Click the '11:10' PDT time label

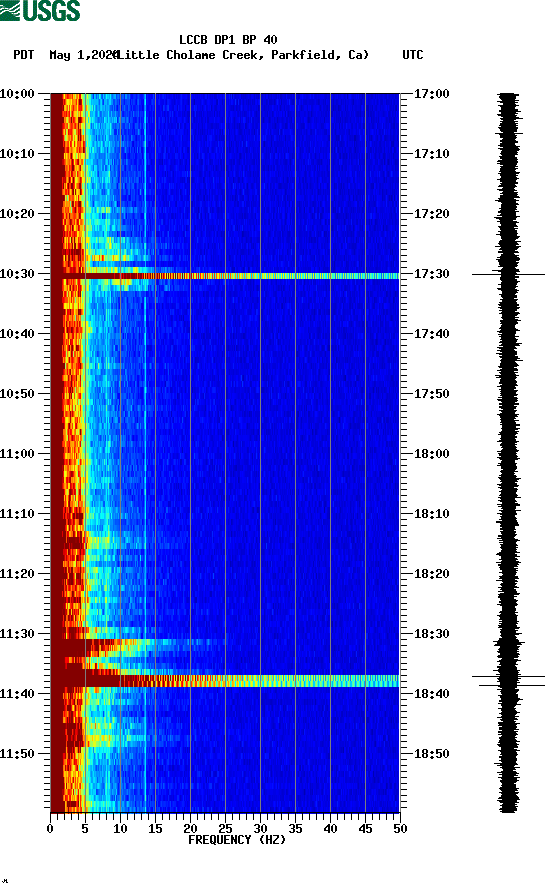click(18, 514)
